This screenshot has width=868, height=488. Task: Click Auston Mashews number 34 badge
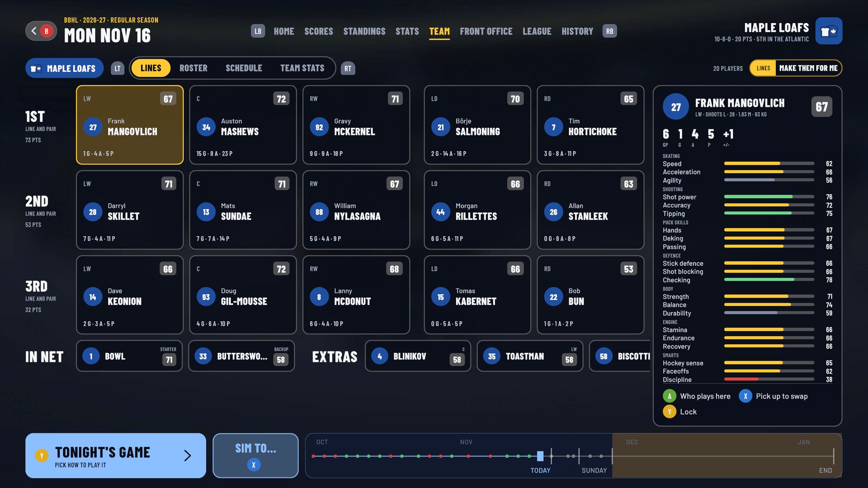click(206, 127)
